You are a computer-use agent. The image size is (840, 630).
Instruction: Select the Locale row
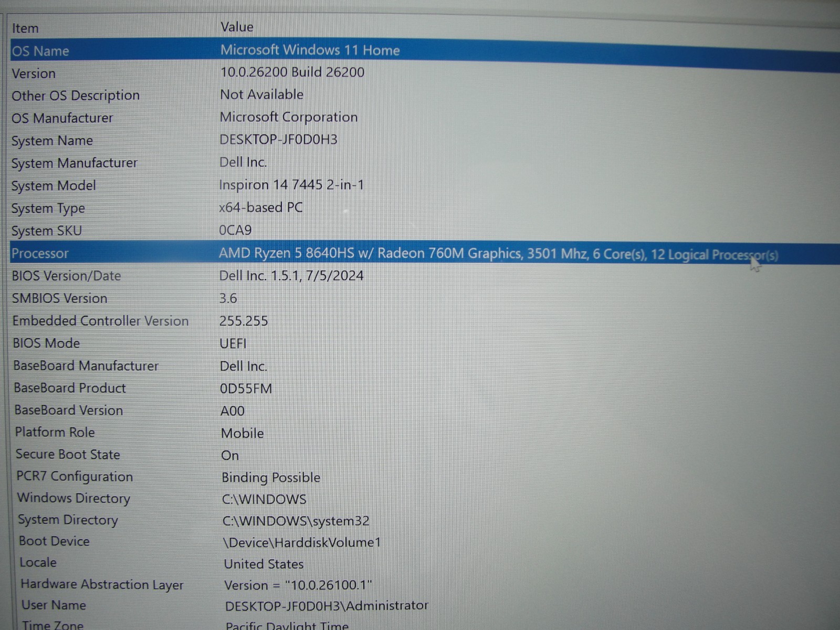click(x=38, y=563)
